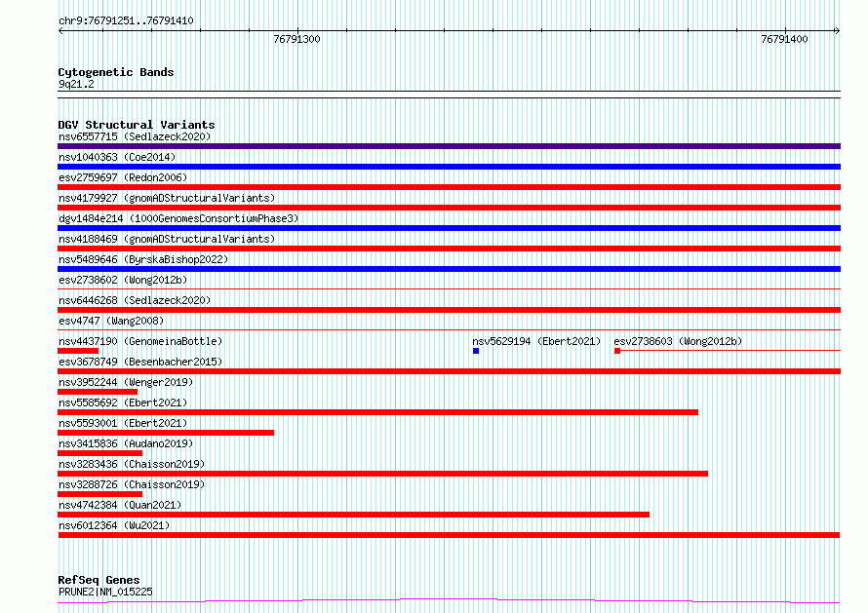Click the red esv3678749 variant bar
868x613 pixels.
point(449,371)
